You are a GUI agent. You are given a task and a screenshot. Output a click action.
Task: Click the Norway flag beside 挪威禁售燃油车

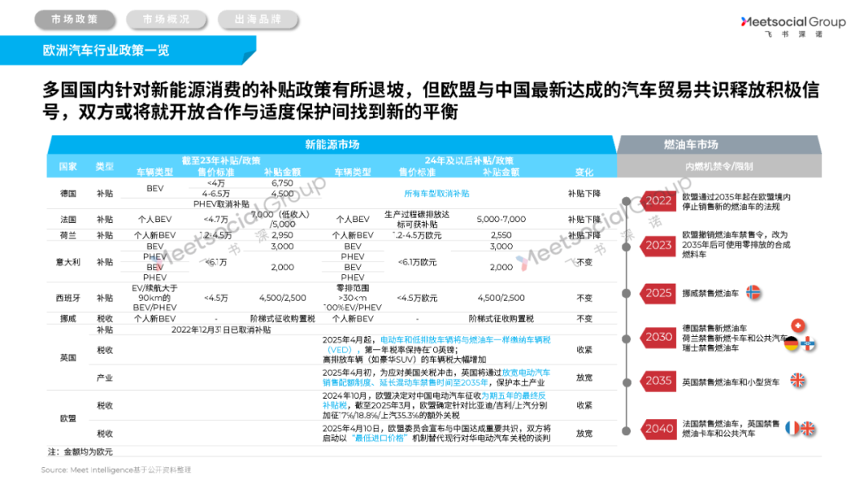click(753, 293)
